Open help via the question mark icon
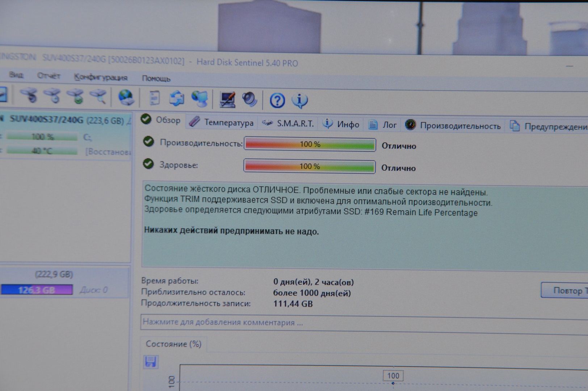Image resolution: width=588 pixels, height=391 pixels. pos(277,101)
